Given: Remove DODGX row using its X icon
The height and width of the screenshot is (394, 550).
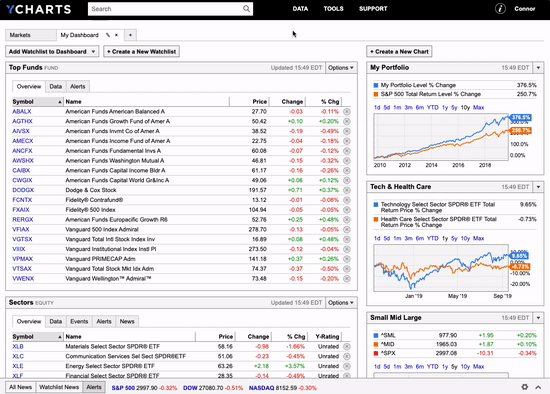Looking at the screenshot, I should click(347, 190).
